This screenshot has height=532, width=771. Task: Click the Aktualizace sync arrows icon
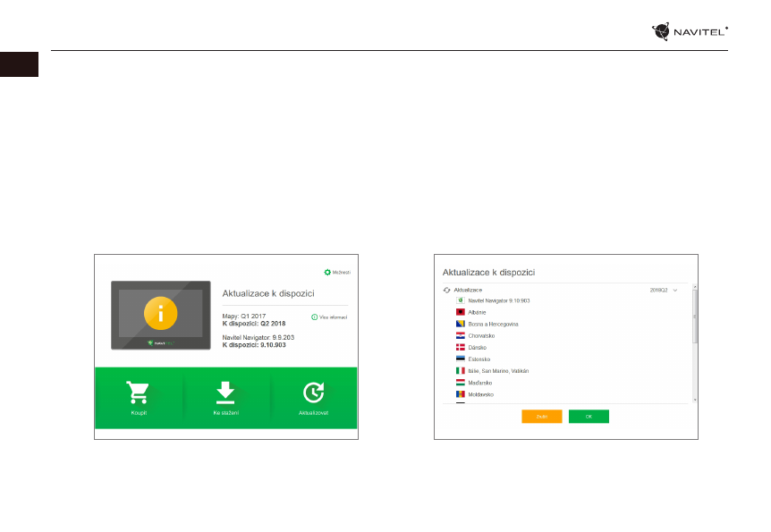[448, 290]
